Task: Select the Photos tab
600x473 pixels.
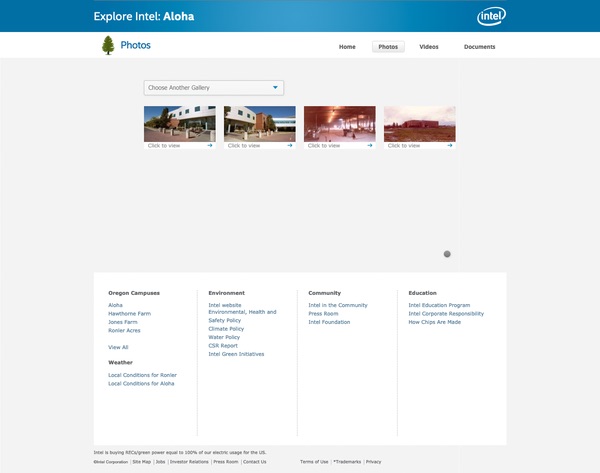Action: click(x=388, y=47)
